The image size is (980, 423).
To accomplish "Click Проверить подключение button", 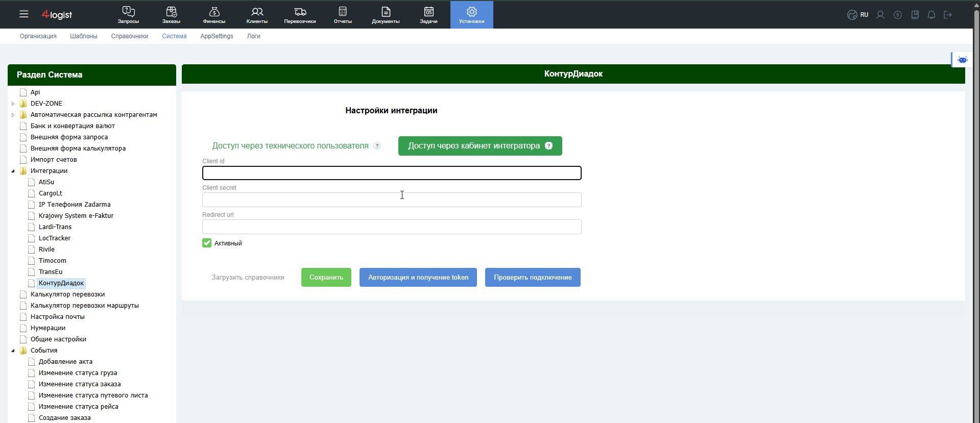I will (533, 278).
